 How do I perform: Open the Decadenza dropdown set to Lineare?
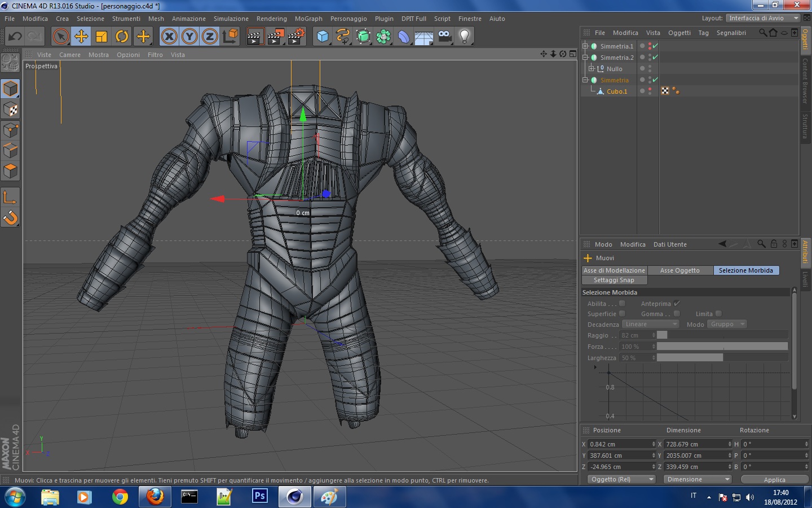tap(650, 324)
